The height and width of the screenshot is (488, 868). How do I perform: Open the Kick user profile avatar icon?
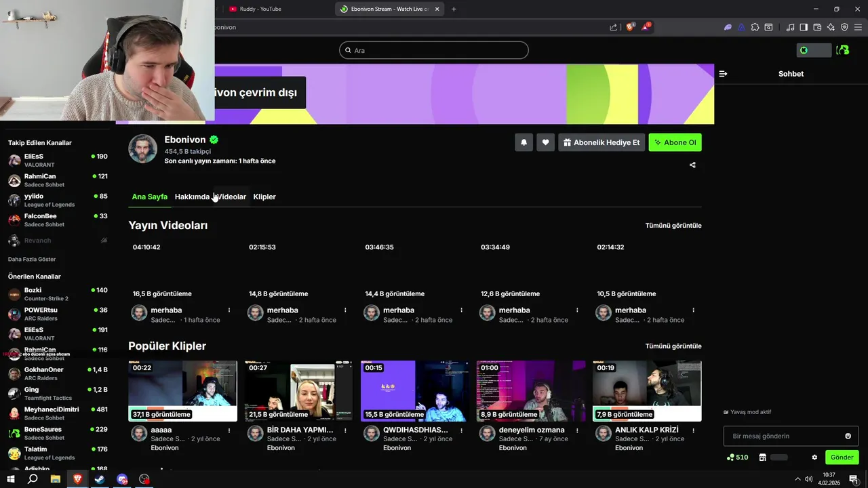[x=842, y=50]
